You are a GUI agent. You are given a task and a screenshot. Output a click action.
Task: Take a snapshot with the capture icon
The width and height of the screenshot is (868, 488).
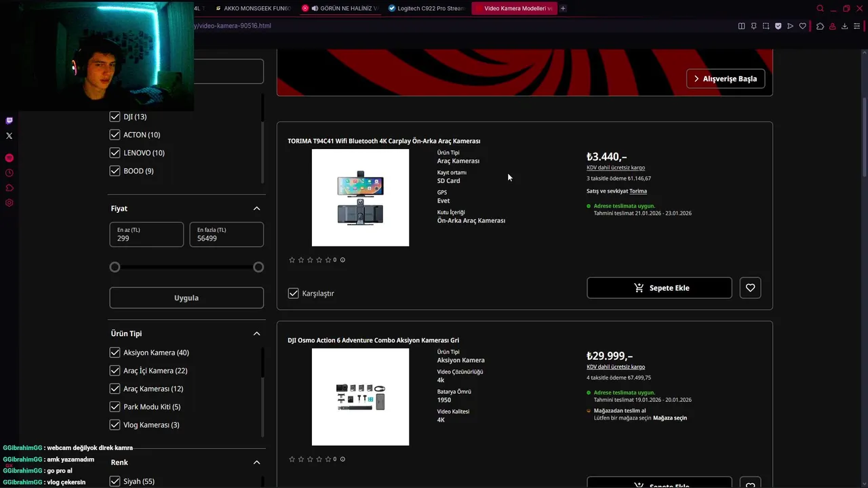766,26
